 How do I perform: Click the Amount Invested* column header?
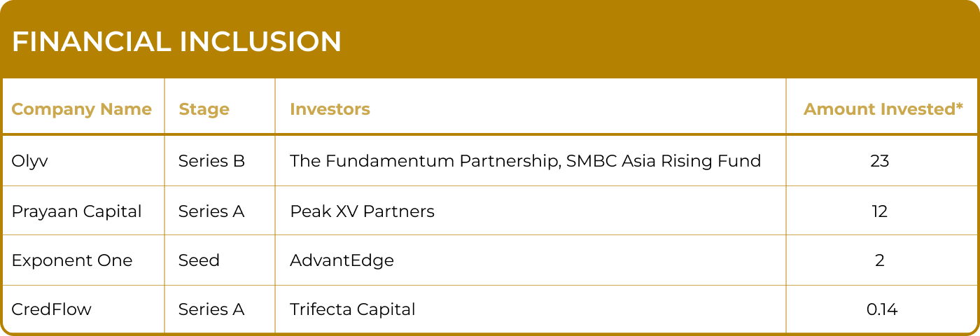pyautogui.click(x=883, y=109)
